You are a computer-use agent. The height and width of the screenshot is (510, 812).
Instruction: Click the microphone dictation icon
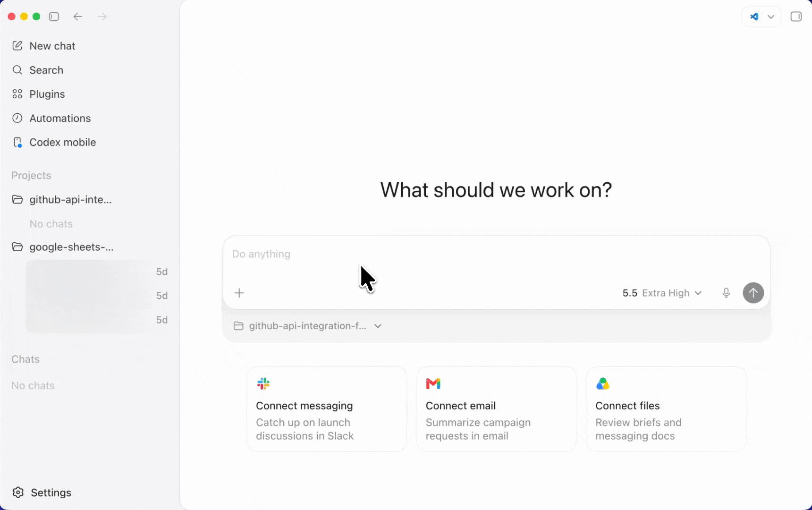pyautogui.click(x=726, y=293)
